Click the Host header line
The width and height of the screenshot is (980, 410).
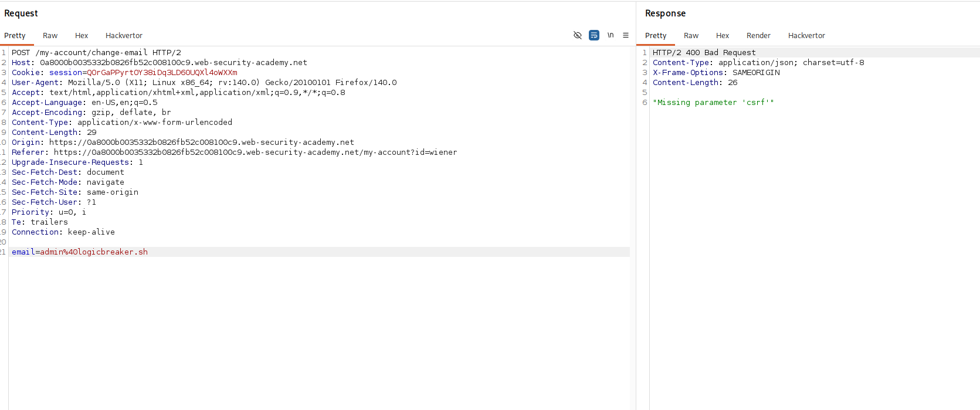click(160, 63)
